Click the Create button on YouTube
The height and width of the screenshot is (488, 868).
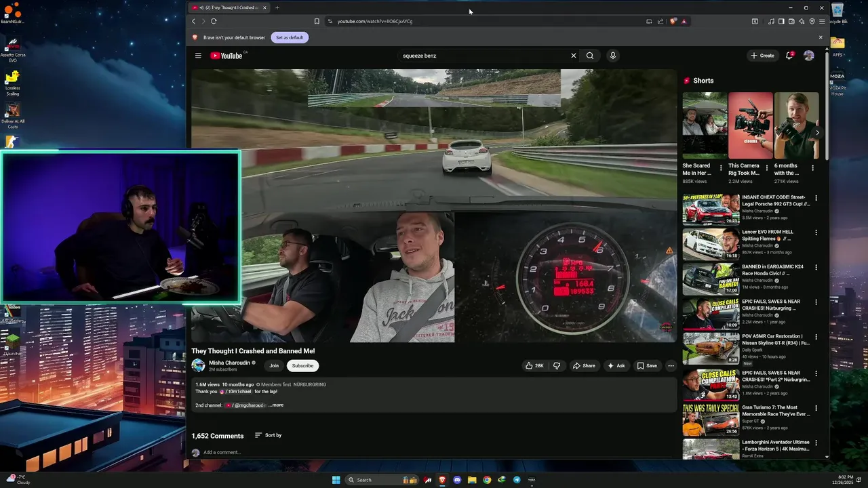click(762, 56)
